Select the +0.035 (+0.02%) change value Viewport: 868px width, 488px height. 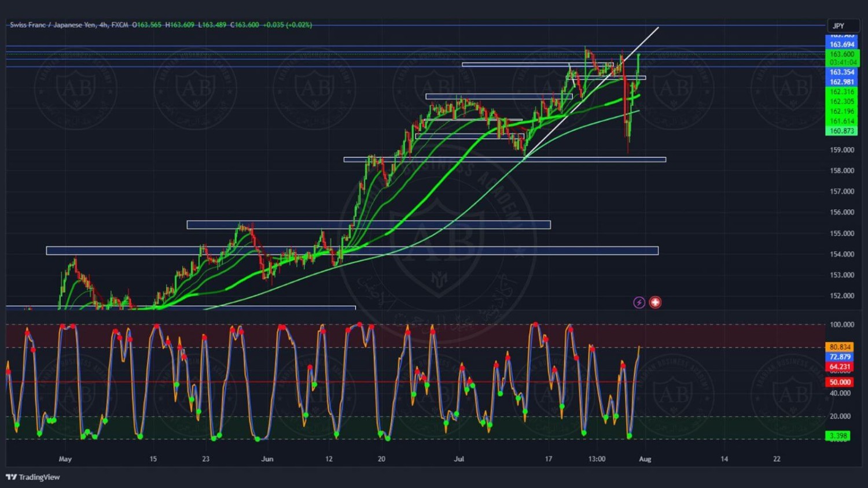point(288,25)
